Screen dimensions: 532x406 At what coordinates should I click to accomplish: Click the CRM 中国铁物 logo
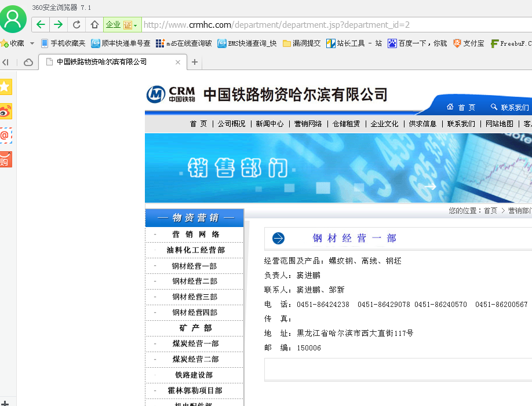coord(171,94)
